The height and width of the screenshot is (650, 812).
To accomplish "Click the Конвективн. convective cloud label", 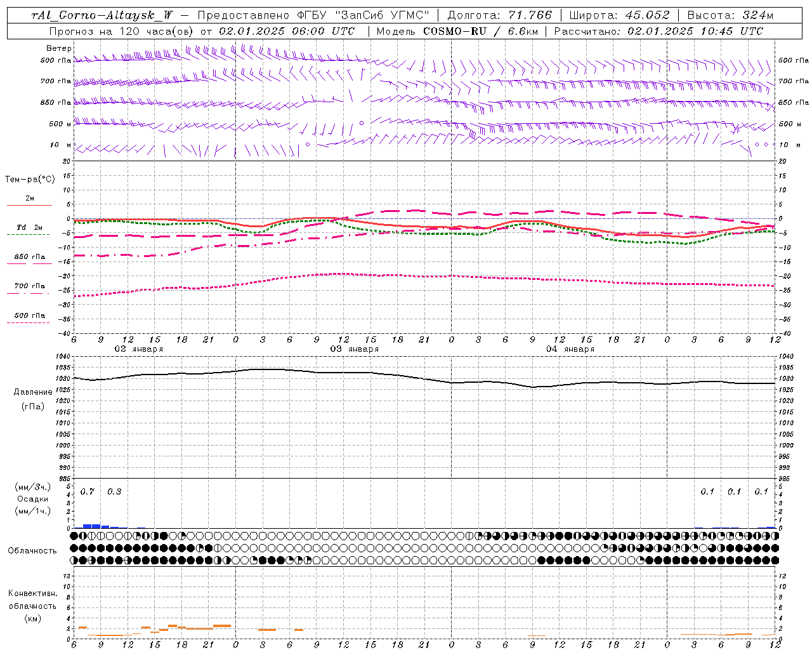I will pos(33,594).
